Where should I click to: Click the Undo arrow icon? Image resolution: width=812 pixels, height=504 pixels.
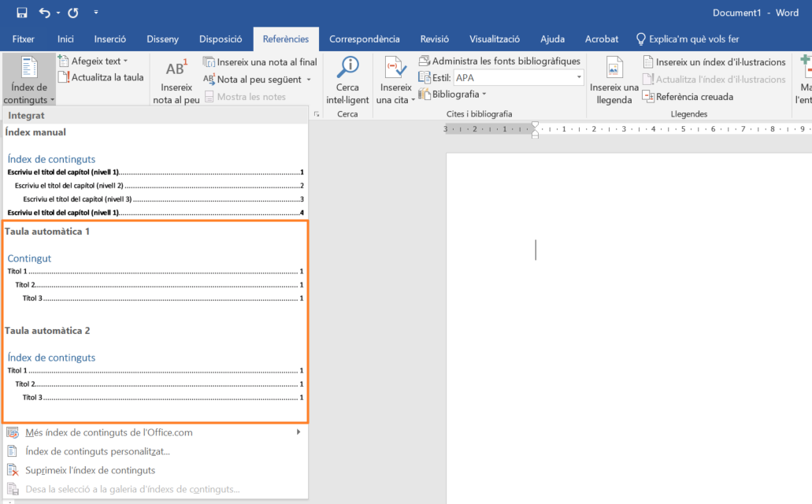tap(44, 13)
